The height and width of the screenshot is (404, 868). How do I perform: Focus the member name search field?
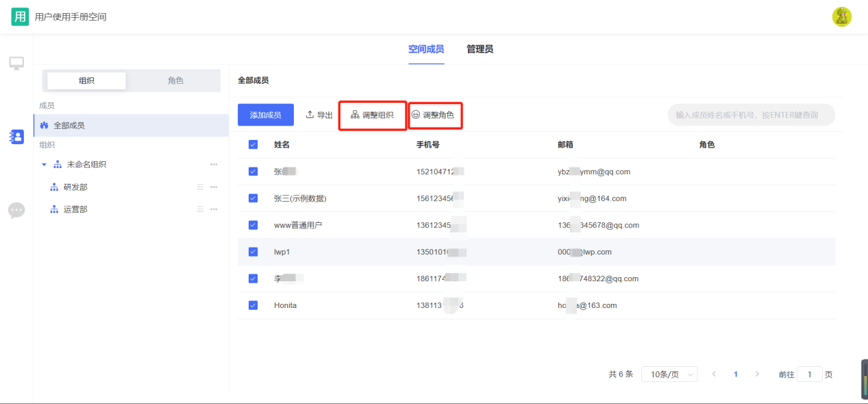pos(752,115)
